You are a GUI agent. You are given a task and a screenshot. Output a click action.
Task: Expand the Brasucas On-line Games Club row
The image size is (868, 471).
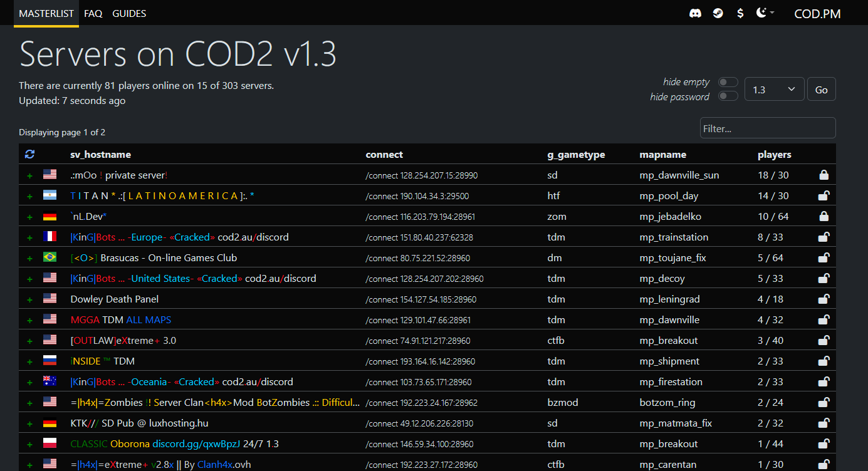click(29, 259)
